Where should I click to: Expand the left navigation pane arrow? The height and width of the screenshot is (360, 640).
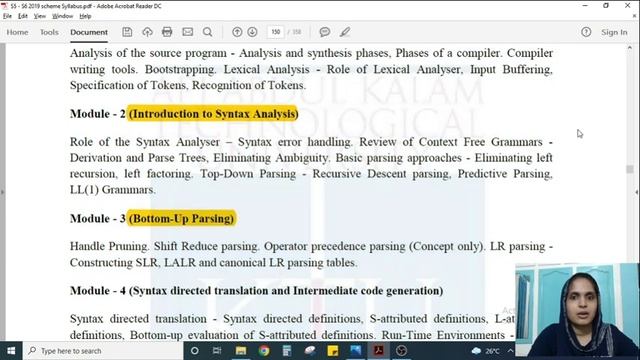[x=2, y=192]
